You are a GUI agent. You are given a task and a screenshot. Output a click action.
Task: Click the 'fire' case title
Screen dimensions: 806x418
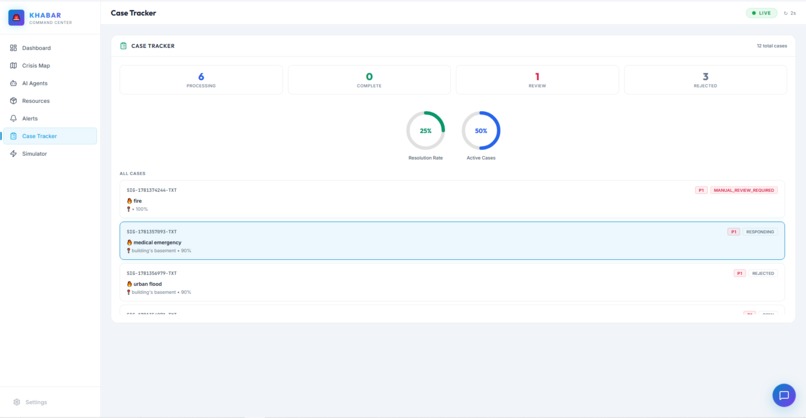point(138,201)
